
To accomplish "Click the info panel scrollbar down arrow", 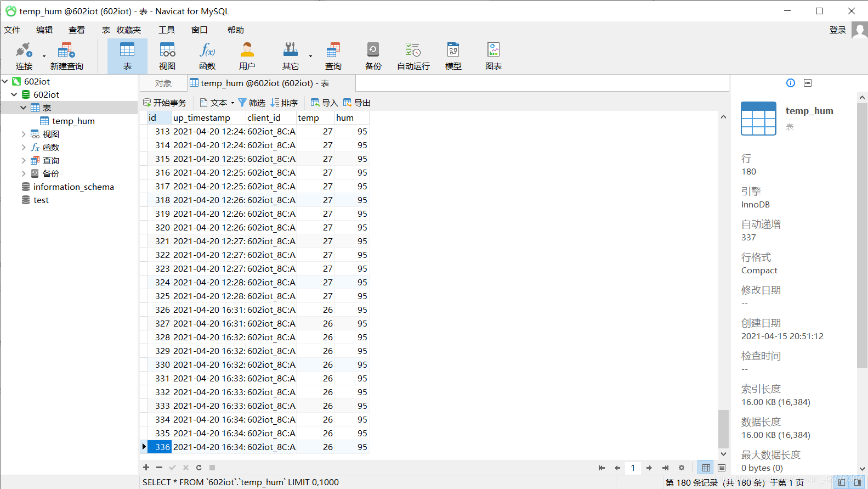I will click(862, 469).
